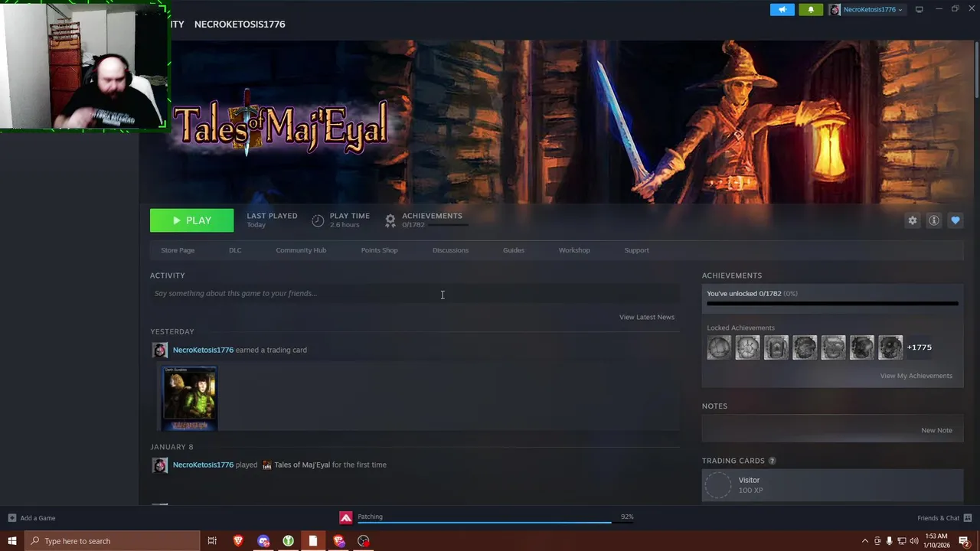Viewport: 980px width, 551px height.
Task: Open Task View on taskbar
Action: pyautogui.click(x=212, y=541)
